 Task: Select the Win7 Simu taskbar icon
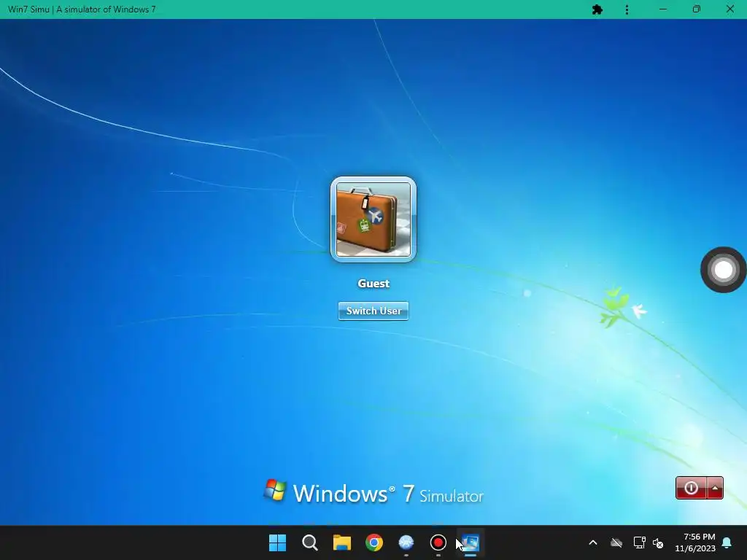click(x=471, y=542)
